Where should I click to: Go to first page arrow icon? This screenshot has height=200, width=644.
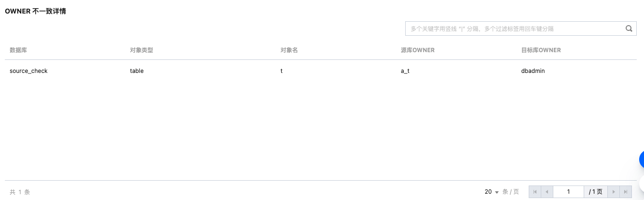(535, 192)
